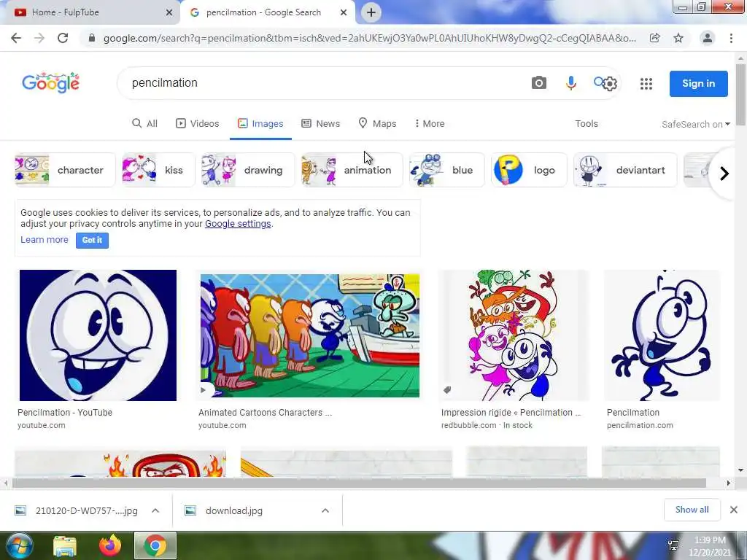The height and width of the screenshot is (560, 747).
Task: Click the address bar URL
Action: click(370, 38)
